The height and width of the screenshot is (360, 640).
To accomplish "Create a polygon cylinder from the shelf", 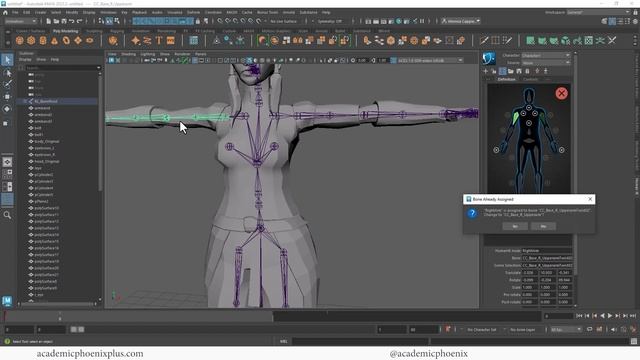I will click(x=43, y=40).
